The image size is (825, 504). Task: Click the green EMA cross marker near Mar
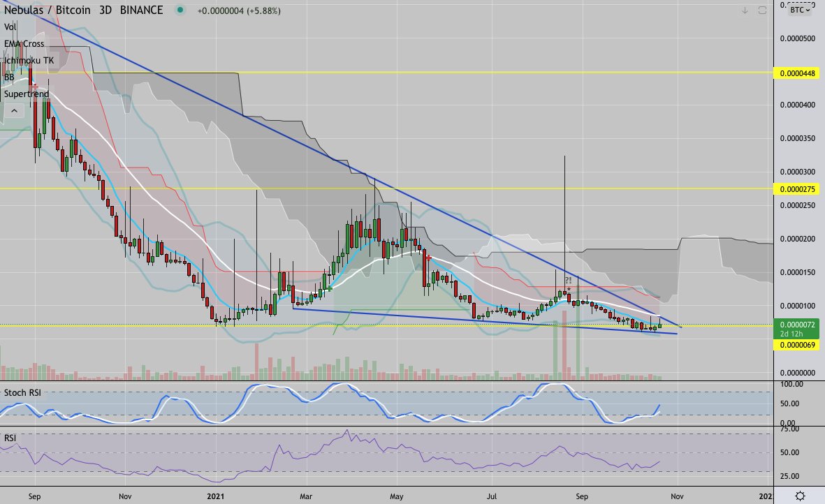(x=330, y=288)
